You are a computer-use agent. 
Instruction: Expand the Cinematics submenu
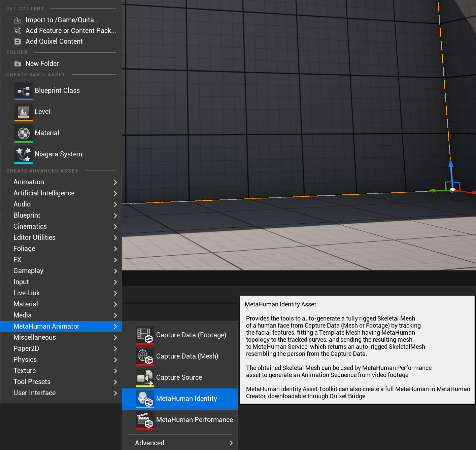coord(30,226)
